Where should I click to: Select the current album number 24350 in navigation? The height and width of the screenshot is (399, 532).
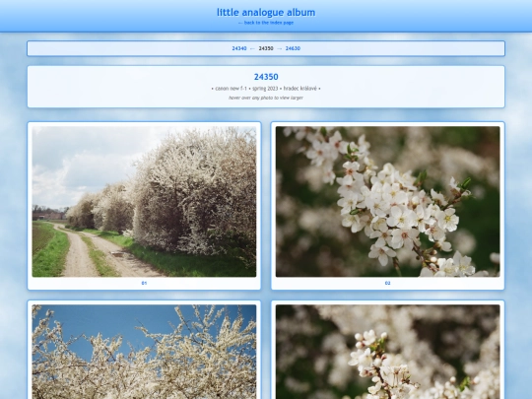tap(266, 48)
